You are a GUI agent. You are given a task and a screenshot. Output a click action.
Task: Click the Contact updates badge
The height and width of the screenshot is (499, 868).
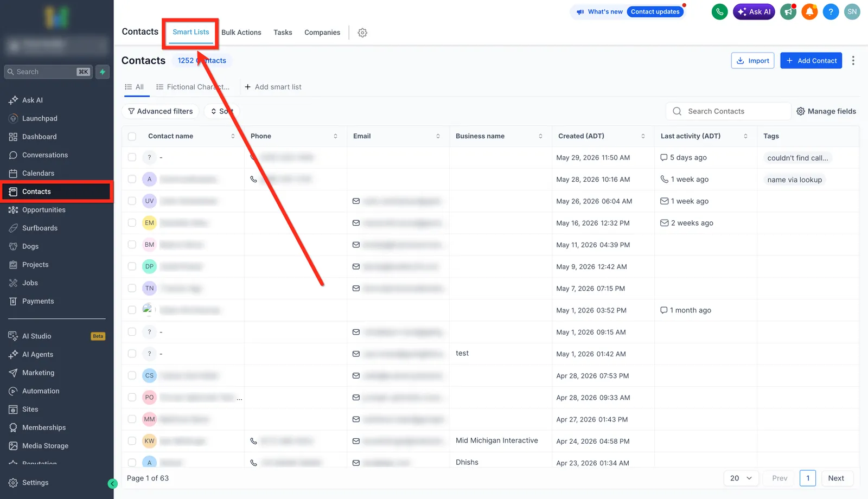coord(655,11)
